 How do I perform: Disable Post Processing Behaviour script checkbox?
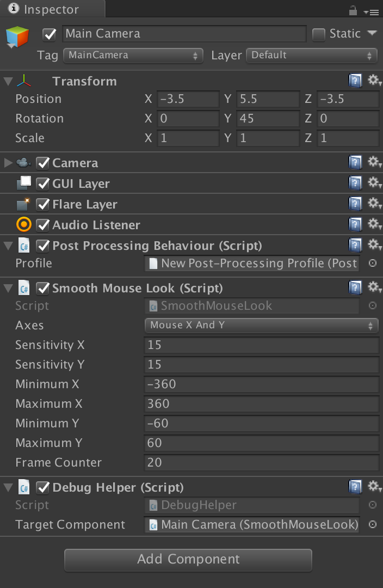(43, 246)
